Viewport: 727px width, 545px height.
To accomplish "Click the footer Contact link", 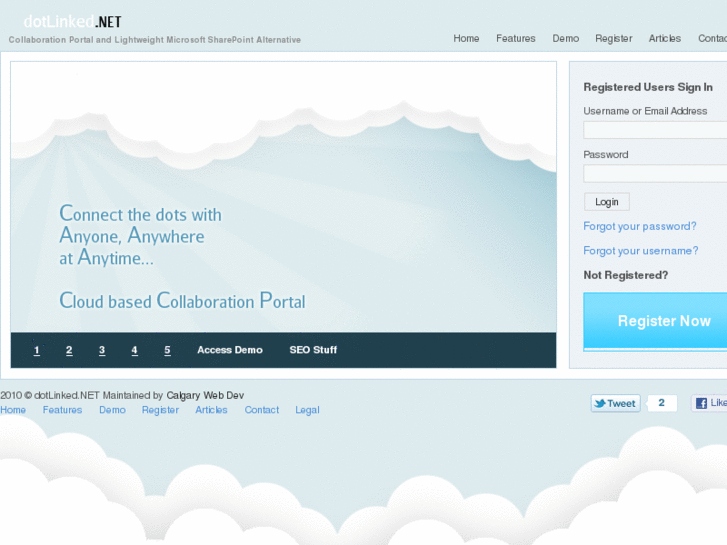I will pyautogui.click(x=261, y=410).
